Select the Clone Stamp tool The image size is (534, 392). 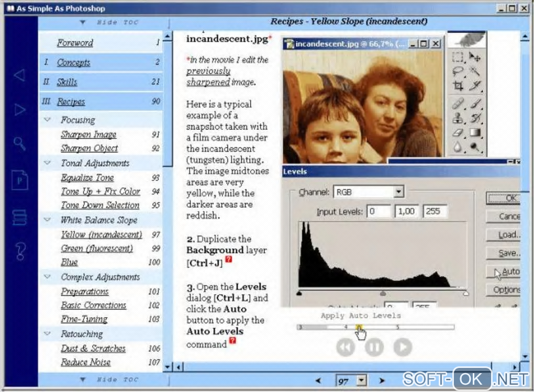[458, 118]
